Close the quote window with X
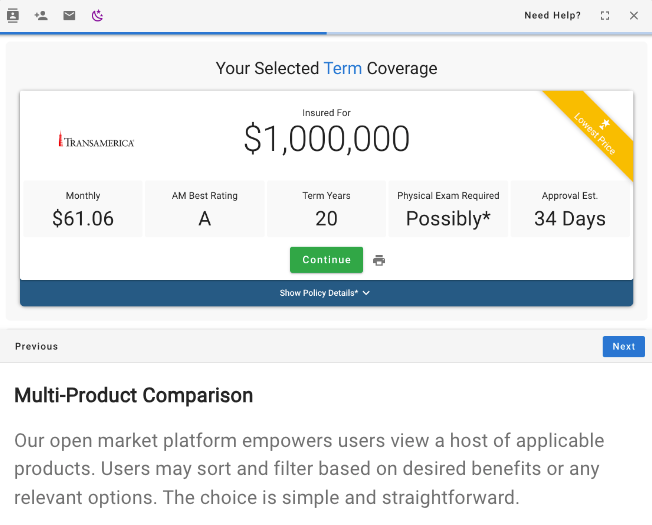Viewport: 652px width, 525px height. click(x=633, y=15)
